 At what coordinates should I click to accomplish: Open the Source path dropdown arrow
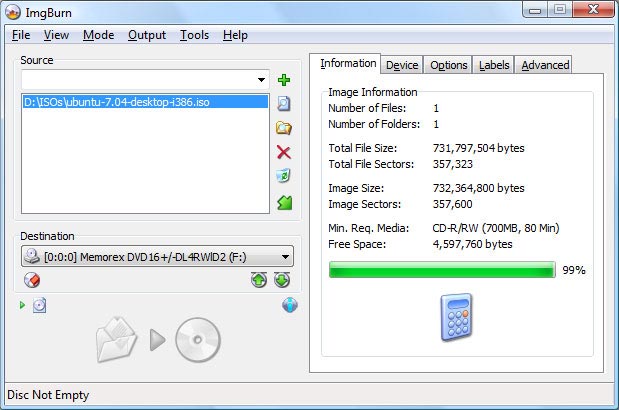pos(261,80)
